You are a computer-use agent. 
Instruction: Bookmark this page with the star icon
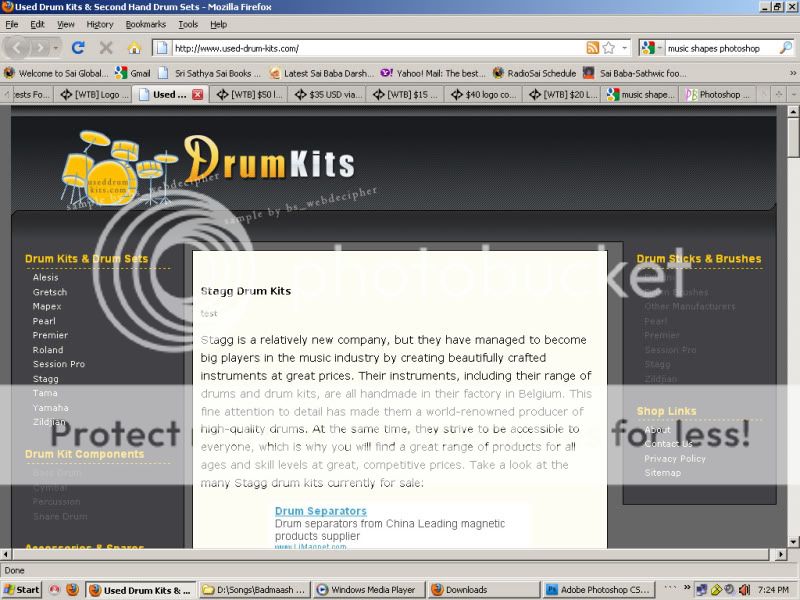(609, 48)
